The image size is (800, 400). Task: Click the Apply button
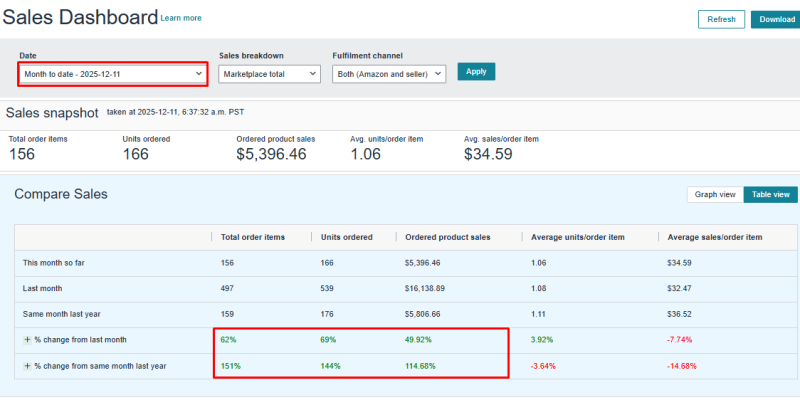click(476, 72)
